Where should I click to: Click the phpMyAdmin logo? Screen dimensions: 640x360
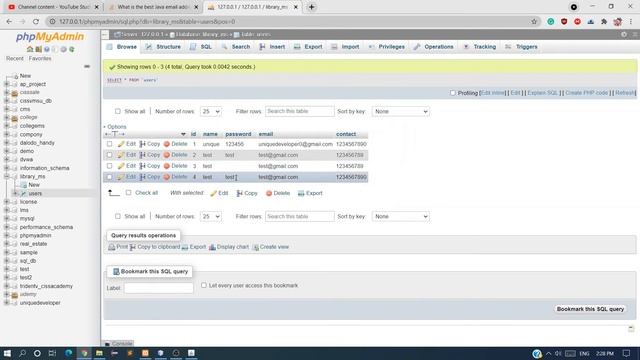pyautogui.click(x=50, y=37)
